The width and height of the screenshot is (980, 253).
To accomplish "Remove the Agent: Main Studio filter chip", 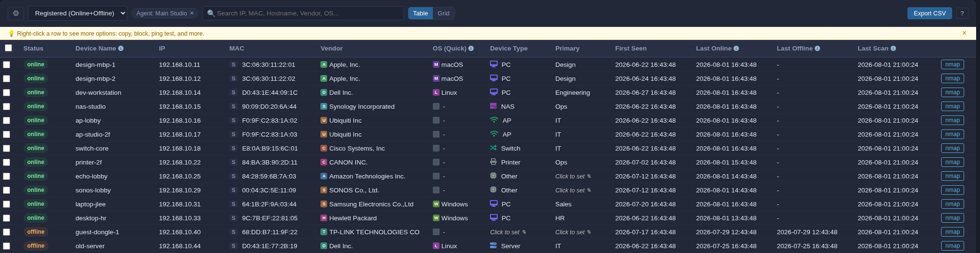I will pos(192,13).
